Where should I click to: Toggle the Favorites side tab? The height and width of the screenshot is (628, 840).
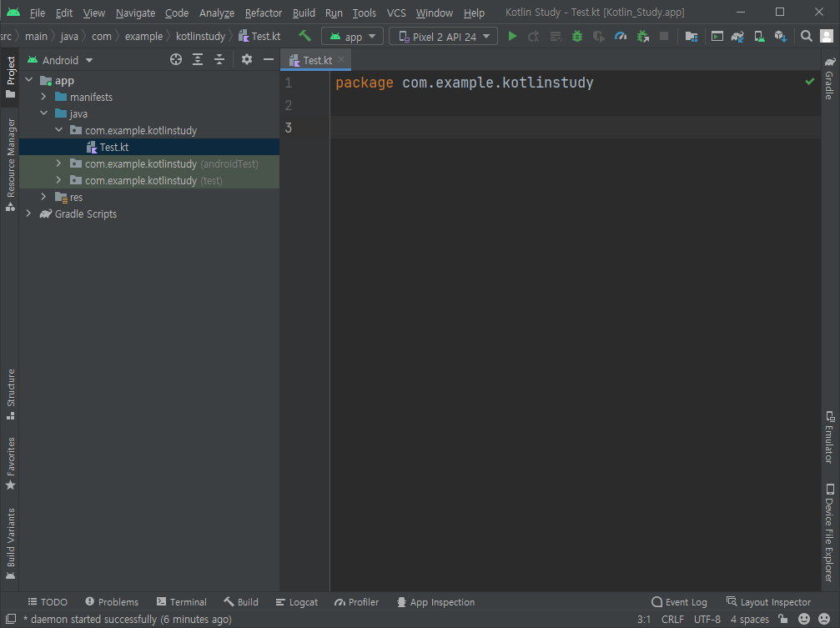[x=10, y=464]
